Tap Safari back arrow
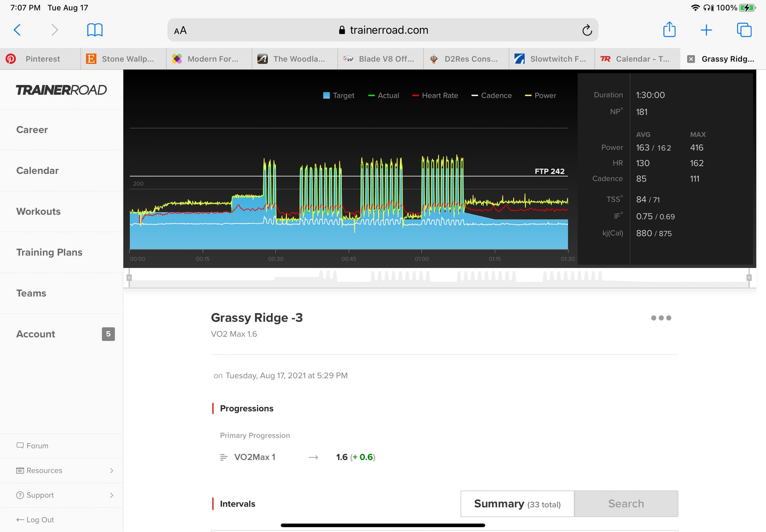This screenshot has height=532, width=766. [17, 30]
